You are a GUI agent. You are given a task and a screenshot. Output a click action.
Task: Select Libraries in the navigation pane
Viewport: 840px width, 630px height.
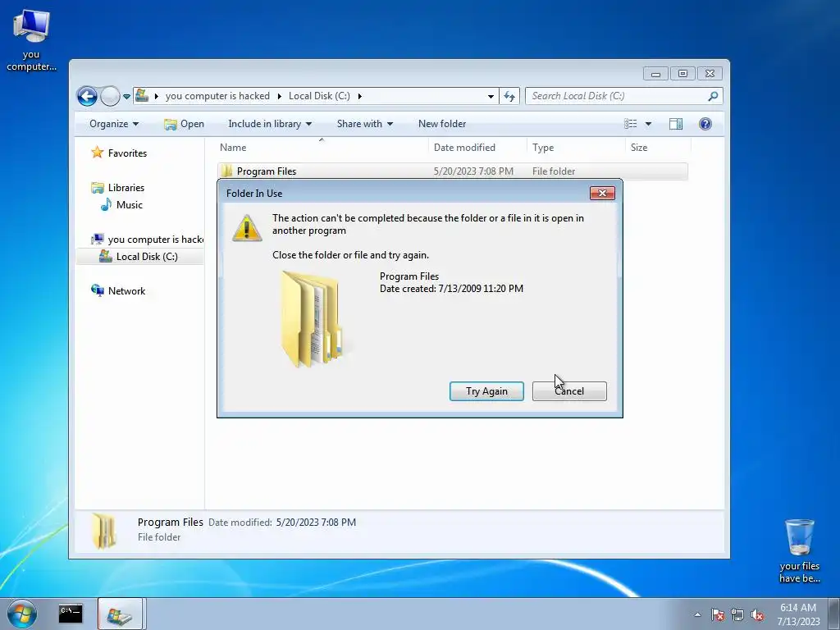(126, 188)
